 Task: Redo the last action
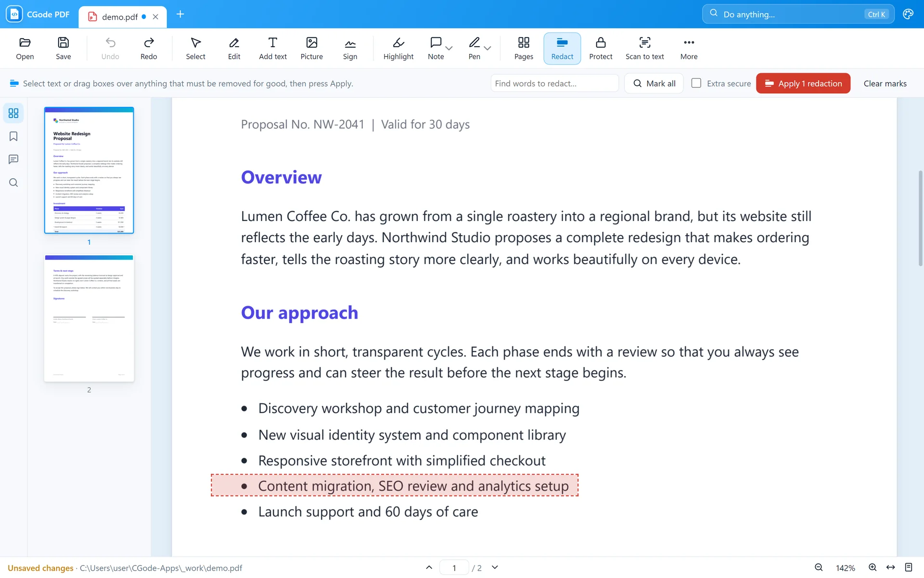tap(149, 49)
